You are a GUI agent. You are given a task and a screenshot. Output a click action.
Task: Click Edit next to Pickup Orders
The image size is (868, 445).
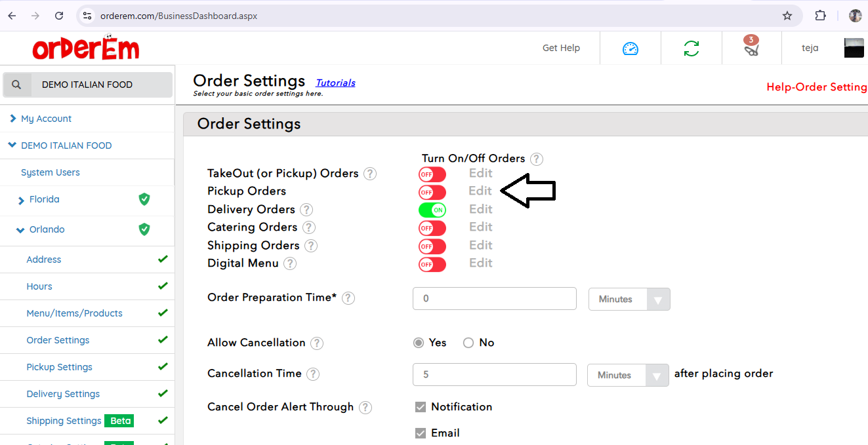[x=480, y=191]
